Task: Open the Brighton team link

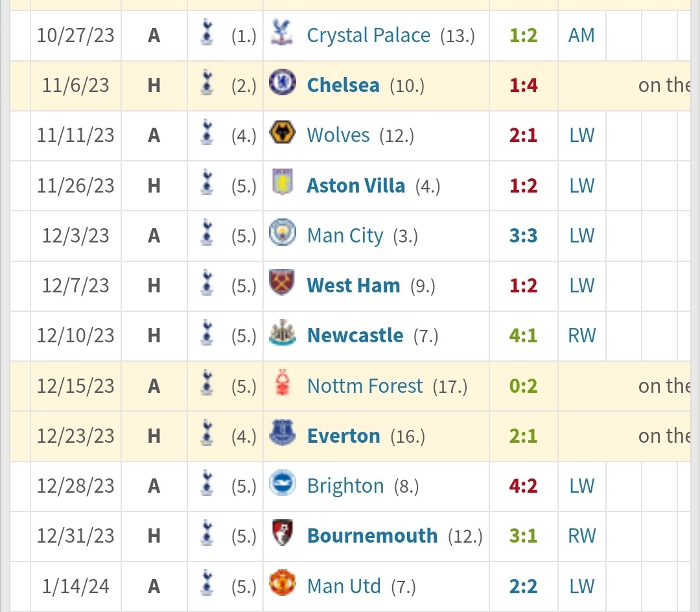Action: (345, 486)
